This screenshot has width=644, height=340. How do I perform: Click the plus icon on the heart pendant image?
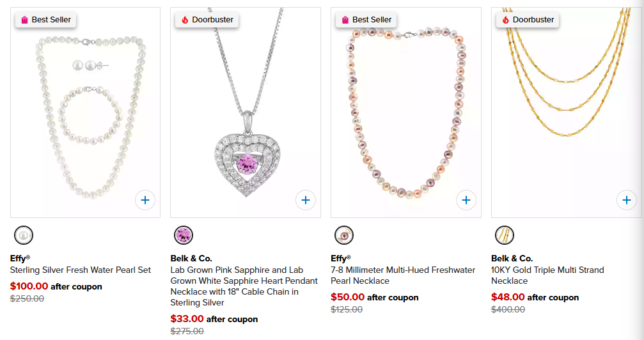(306, 200)
